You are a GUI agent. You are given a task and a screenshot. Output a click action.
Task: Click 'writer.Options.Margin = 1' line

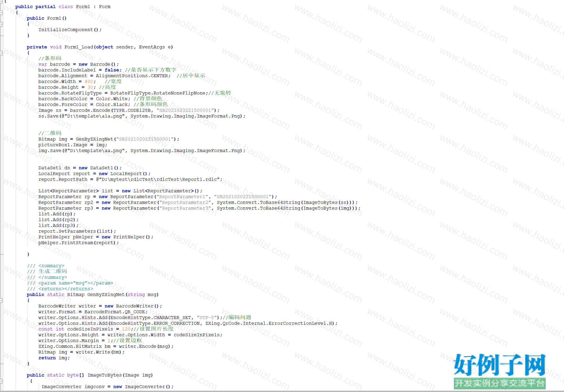tap(90, 340)
